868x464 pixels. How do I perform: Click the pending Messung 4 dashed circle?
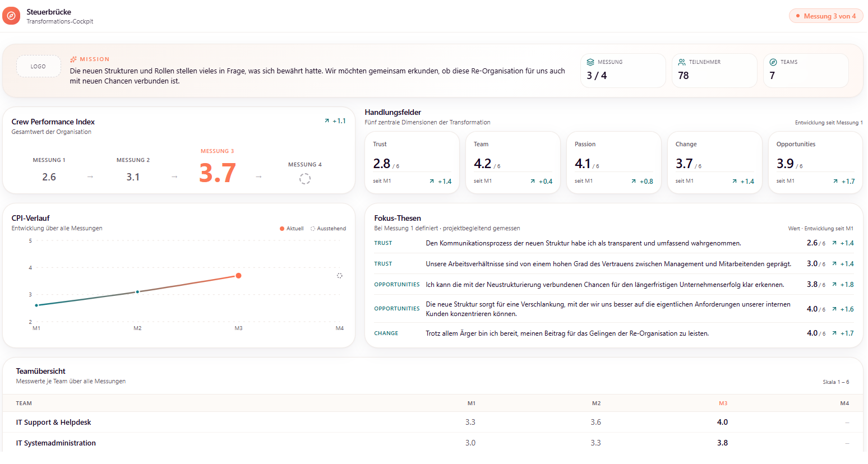pyautogui.click(x=304, y=179)
